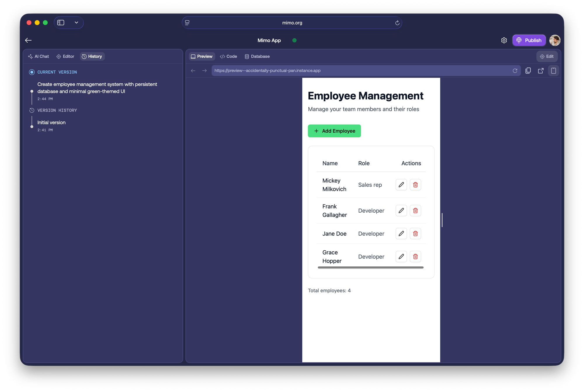
Task: Open the preview in a new window
Action: click(x=541, y=71)
